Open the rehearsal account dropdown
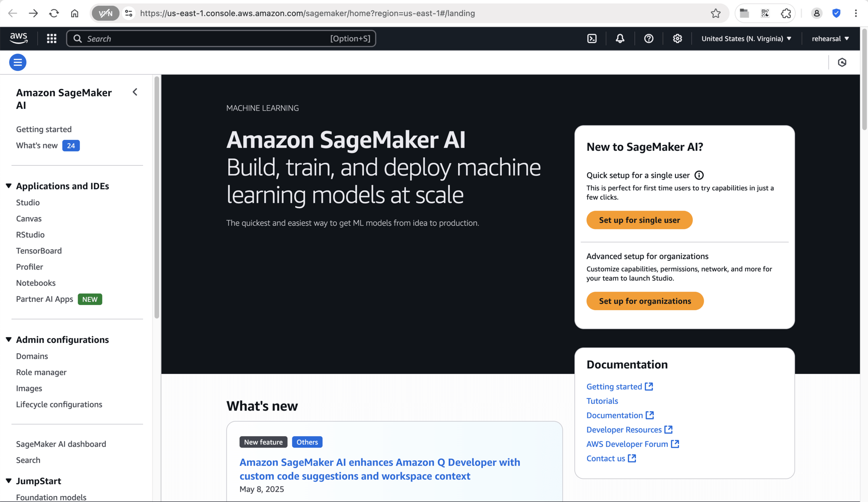The width and height of the screenshot is (868, 502). click(830, 39)
